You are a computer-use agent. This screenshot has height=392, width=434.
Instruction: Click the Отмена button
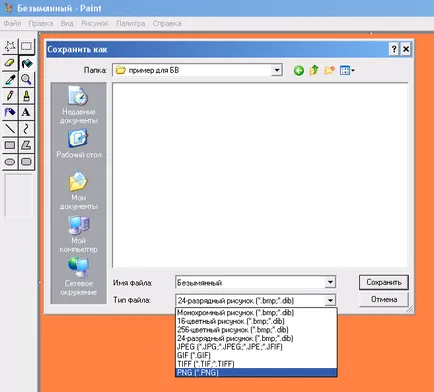point(384,299)
